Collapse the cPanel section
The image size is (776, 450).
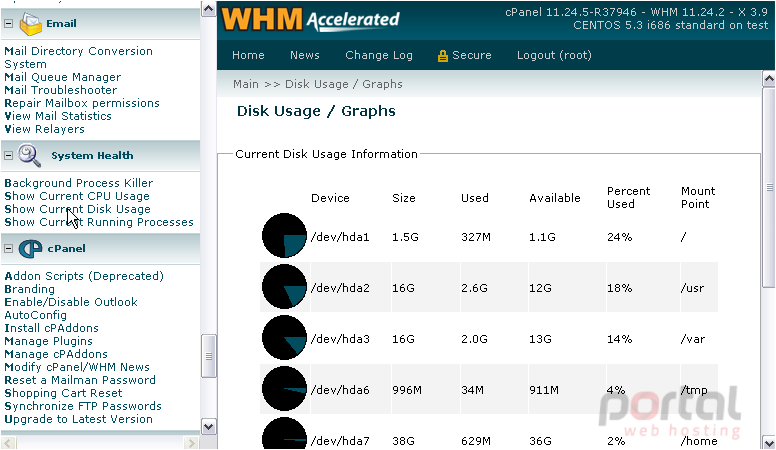(x=8, y=249)
